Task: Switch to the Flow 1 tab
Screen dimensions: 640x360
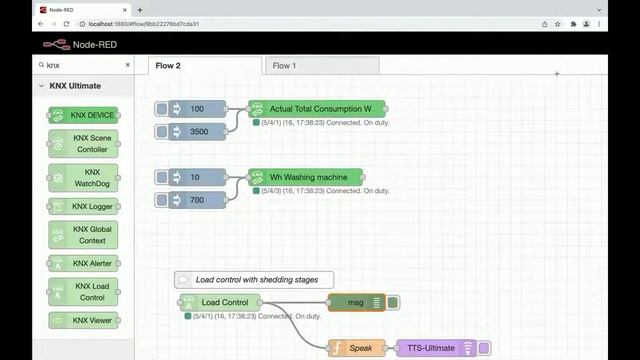Action: click(322, 66)
